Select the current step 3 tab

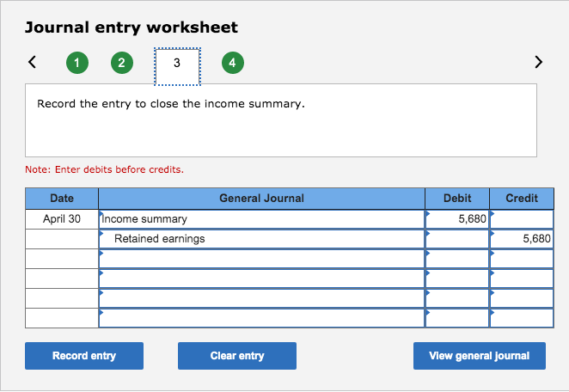pos(177,66)
